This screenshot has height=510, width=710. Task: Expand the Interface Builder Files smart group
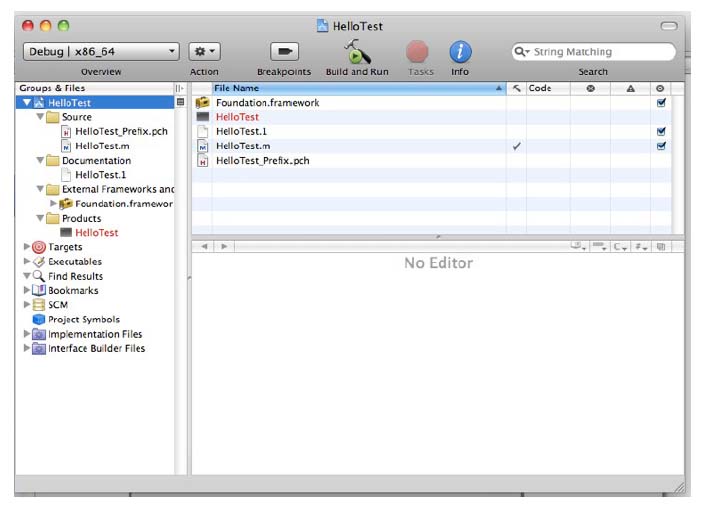27,348
